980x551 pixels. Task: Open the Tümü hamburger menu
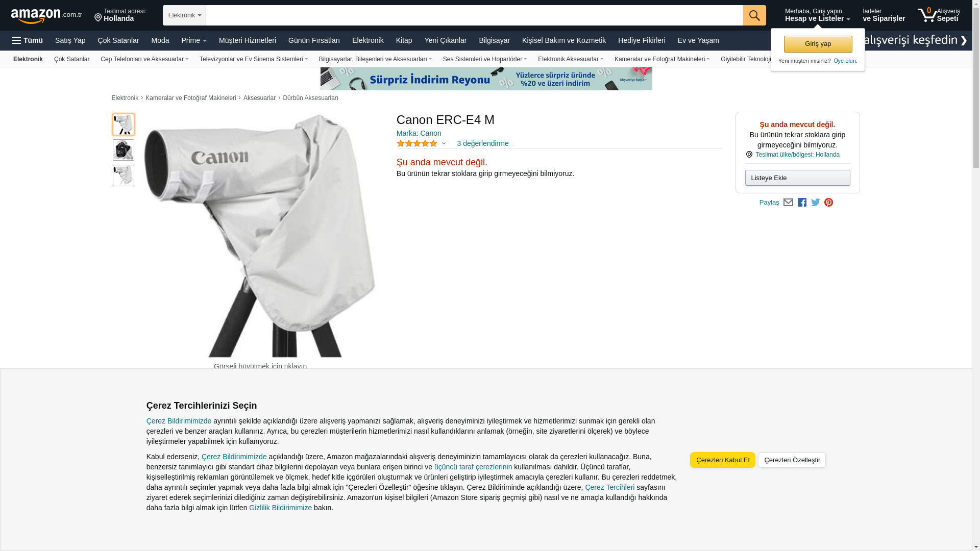(x=28, y=40)
